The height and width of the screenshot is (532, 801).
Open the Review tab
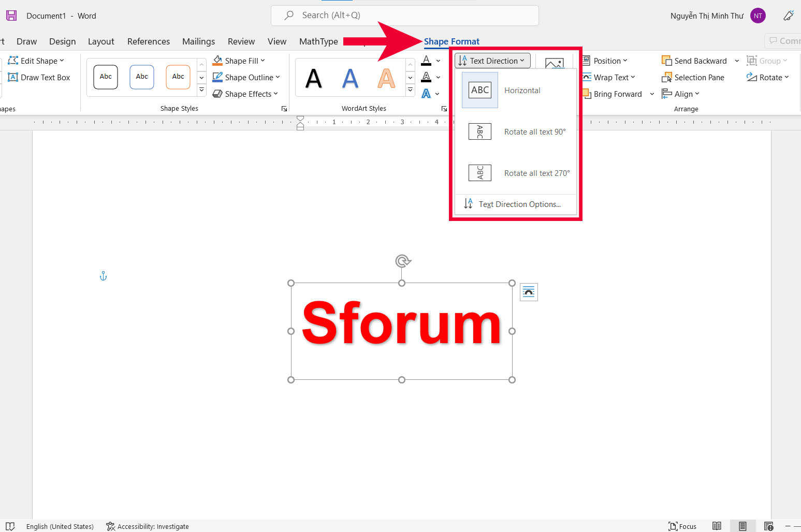[x=241, y=41]
